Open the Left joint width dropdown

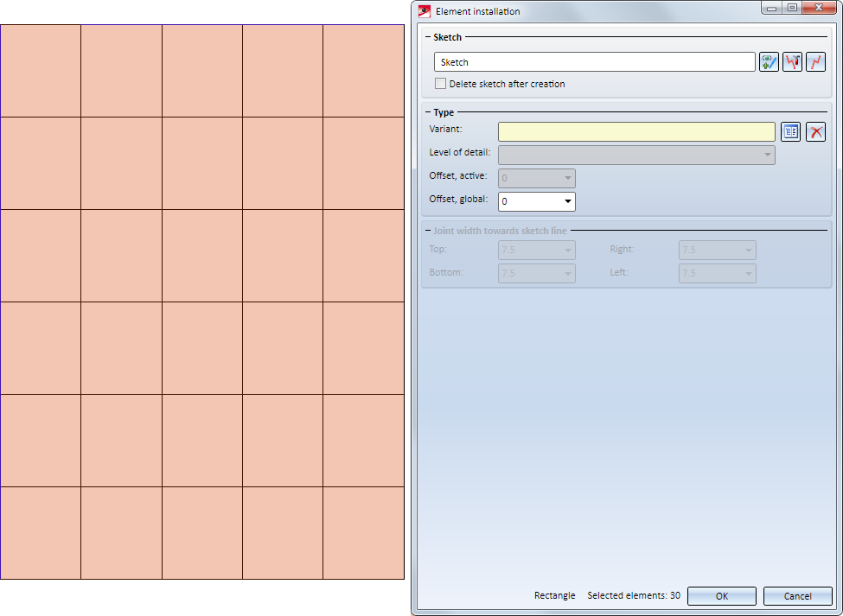(717, 273)
